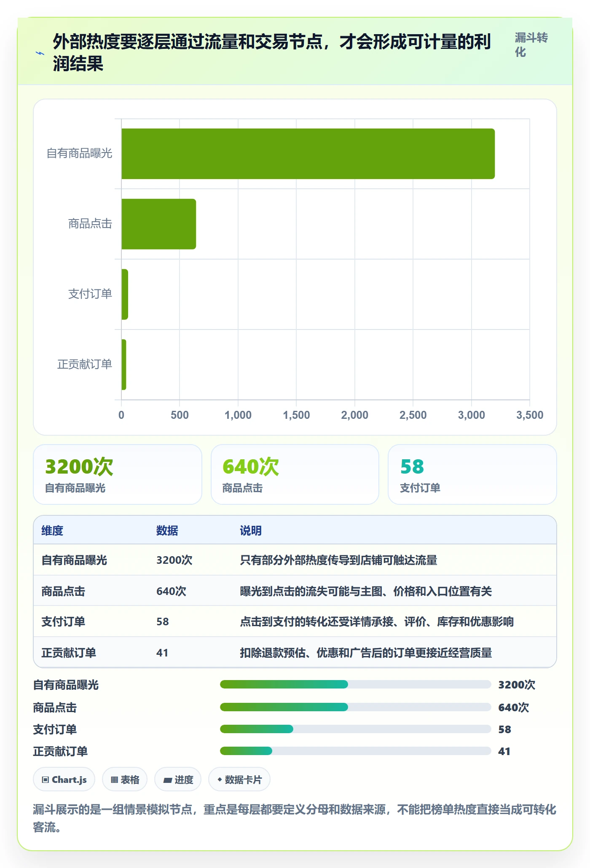Click the 3200次 stat card
The width and height of the screenshot is (590, 868).
(118, 474)
